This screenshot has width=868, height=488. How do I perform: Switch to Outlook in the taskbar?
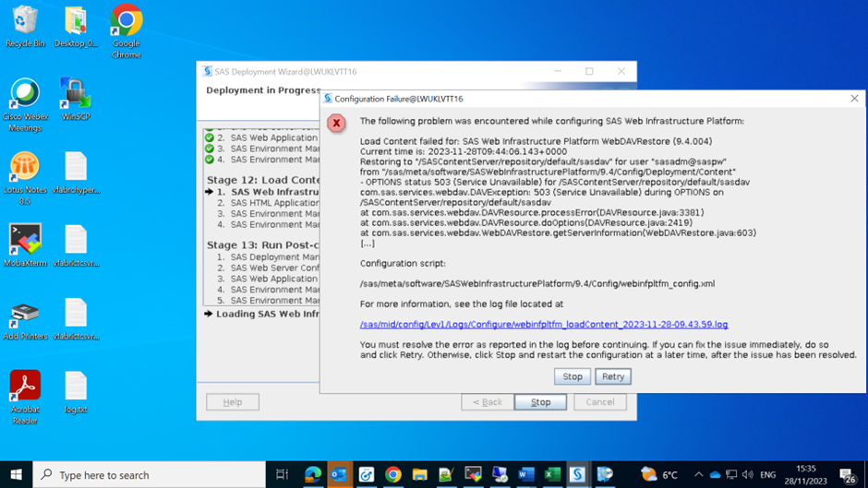pos(339,475)
